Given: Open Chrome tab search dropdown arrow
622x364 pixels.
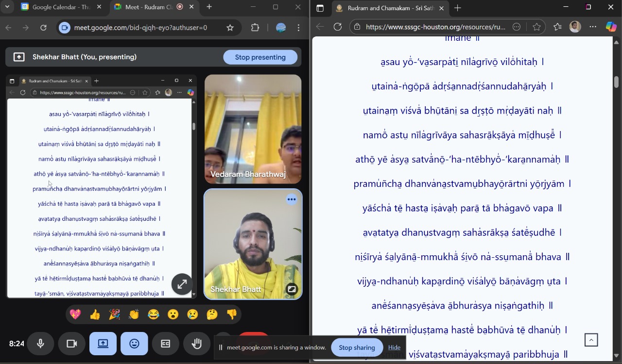Looking at the screenshot, I should click(7, 7).
